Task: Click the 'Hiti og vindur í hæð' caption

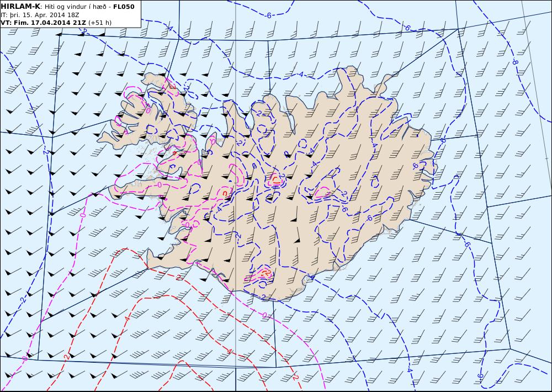Action: (x=75, y=7)
